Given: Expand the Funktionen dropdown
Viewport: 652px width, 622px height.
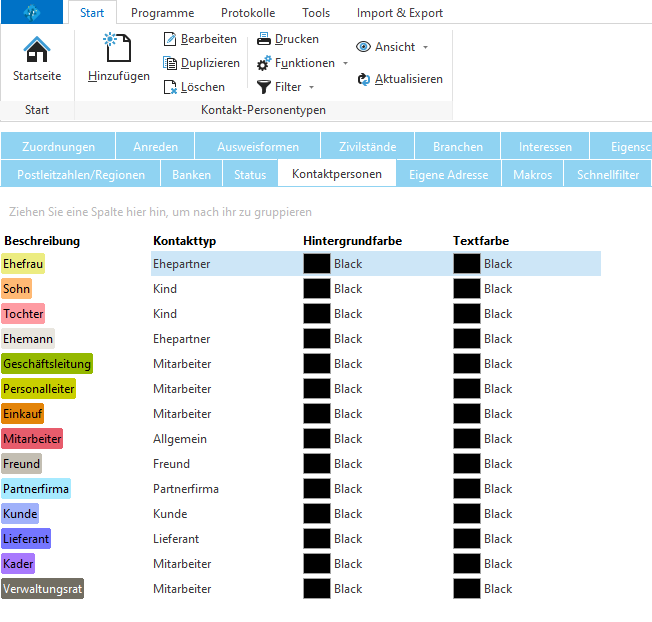Looking at the screenshot, I should pyautogui.click(x=346, y=63).
